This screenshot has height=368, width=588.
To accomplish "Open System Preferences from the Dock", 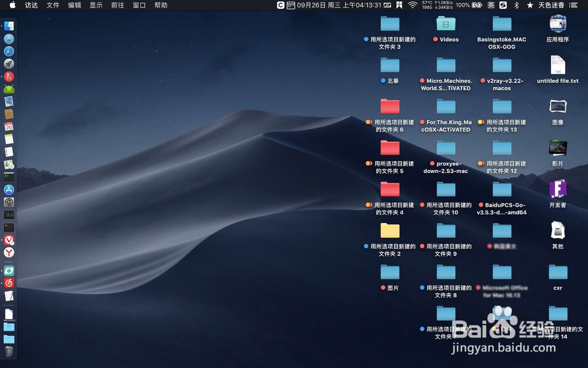I will tap(8, 202).
